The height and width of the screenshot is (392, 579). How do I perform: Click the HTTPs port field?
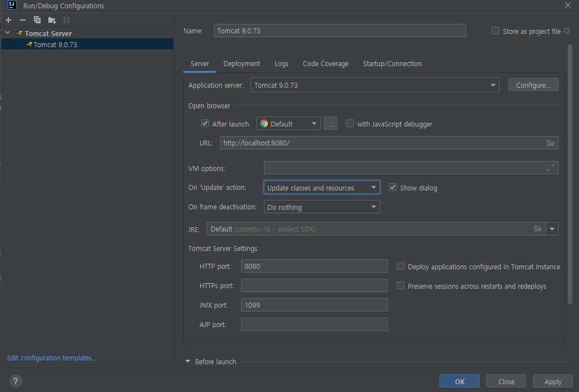tap(315, 285)
